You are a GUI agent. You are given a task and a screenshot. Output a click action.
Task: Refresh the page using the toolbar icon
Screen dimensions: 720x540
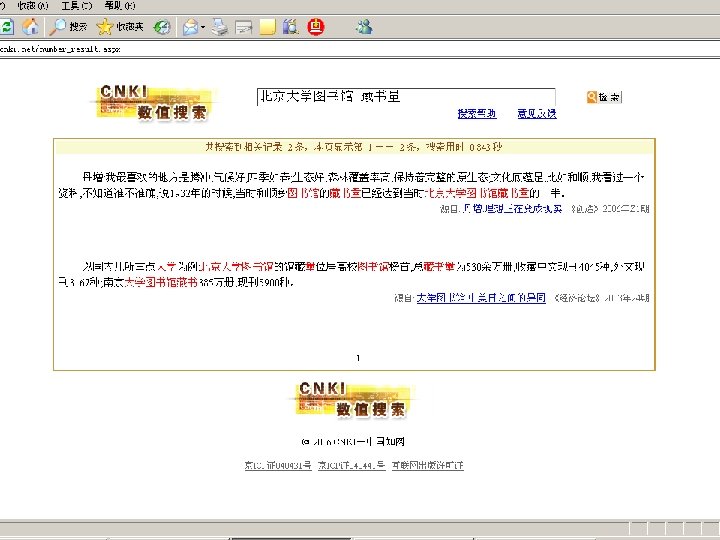coord(6,27)
